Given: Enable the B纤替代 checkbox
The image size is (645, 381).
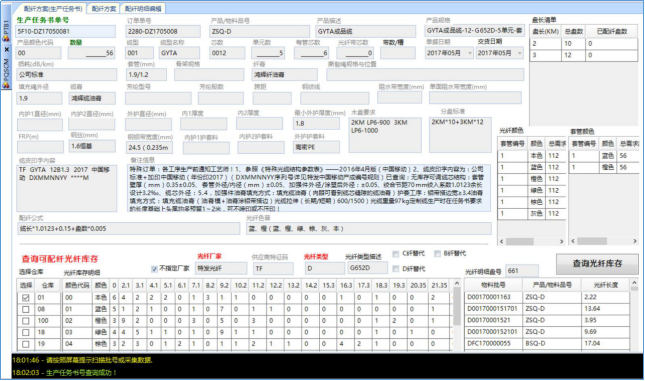Looking at the screenshot, I should point(437,253).
